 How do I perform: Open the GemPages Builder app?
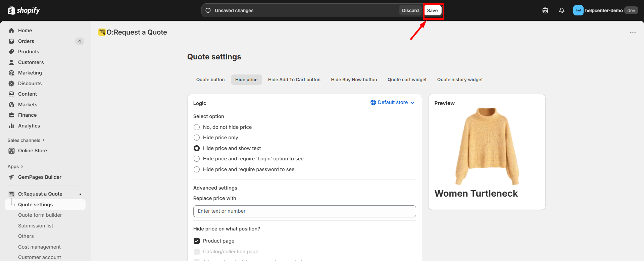pos(40,177)
